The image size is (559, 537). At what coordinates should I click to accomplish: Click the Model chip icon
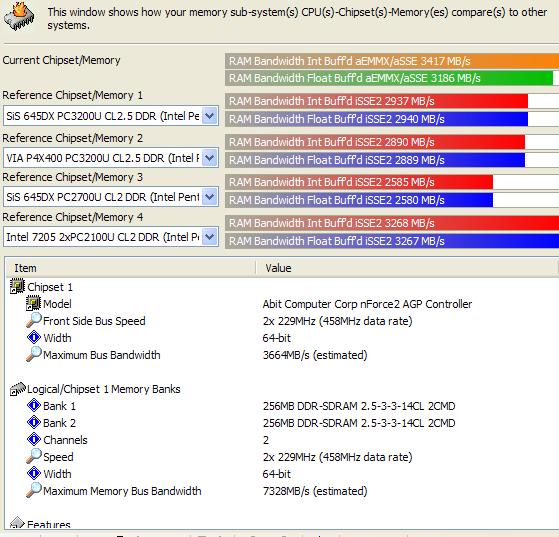pos(34,303)
